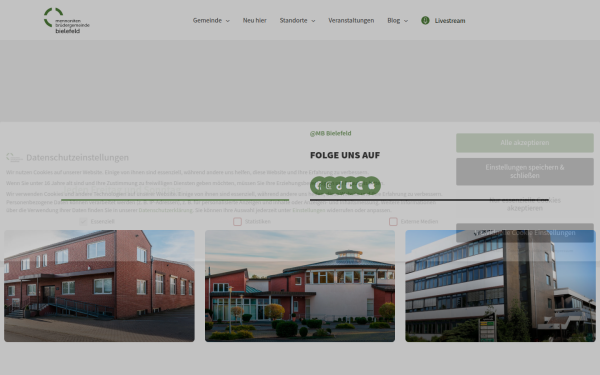Image resolution: width=600 pixels, height=375 pixels.
Task: Enable the Statistiken cookie checkbox
Action: (x=237, y=222)
